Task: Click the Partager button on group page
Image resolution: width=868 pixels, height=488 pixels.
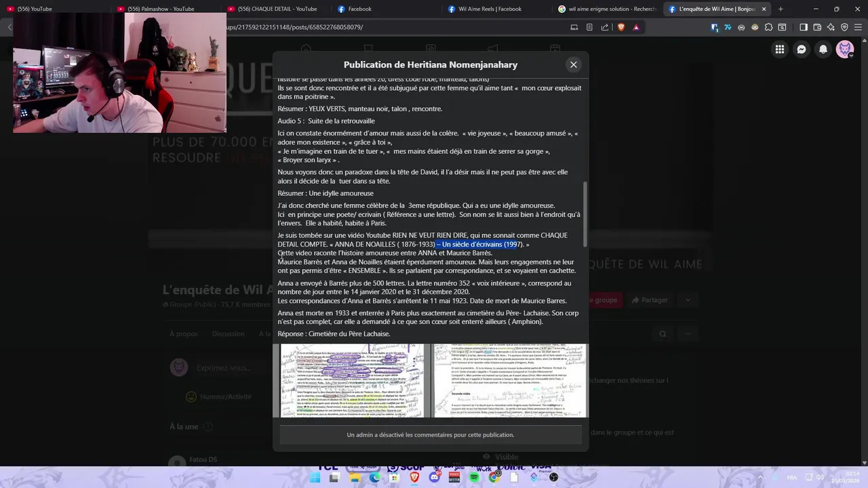Action: [649, 300]
